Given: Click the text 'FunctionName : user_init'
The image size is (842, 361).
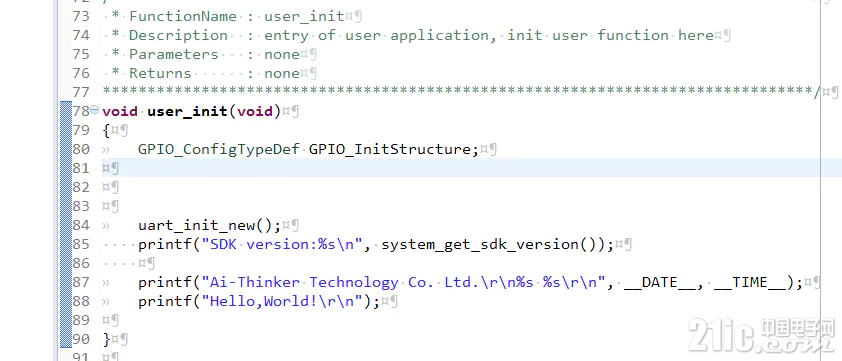Looking at the screenshot, I should (x=237, y=17).
